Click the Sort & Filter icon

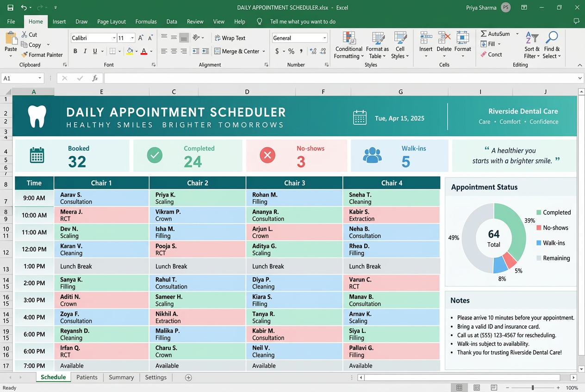tap(532, 38)
